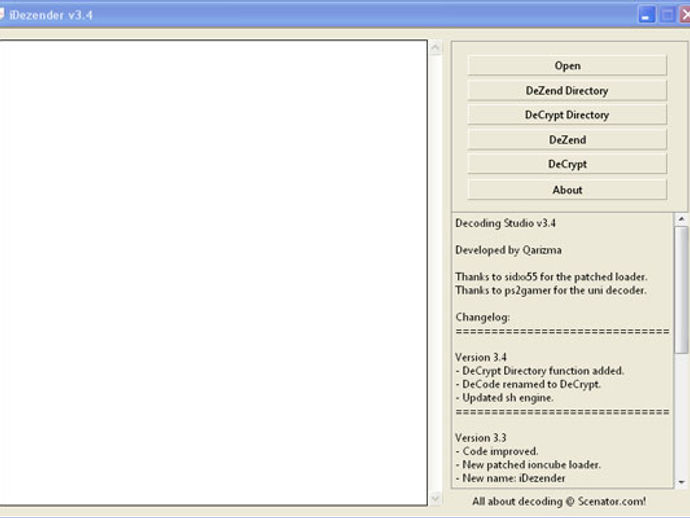Image resolution: width=690 pixels, height=518 pixels.
Task: Start the DeCrypt button
Action: pos(567,164)
